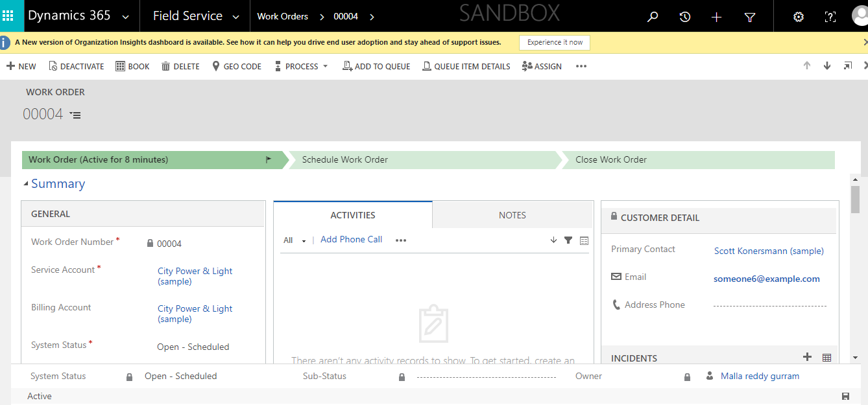868x405 pixels.
Task: Open the All activities filter dropdown
Action: [x=295, y=240]
